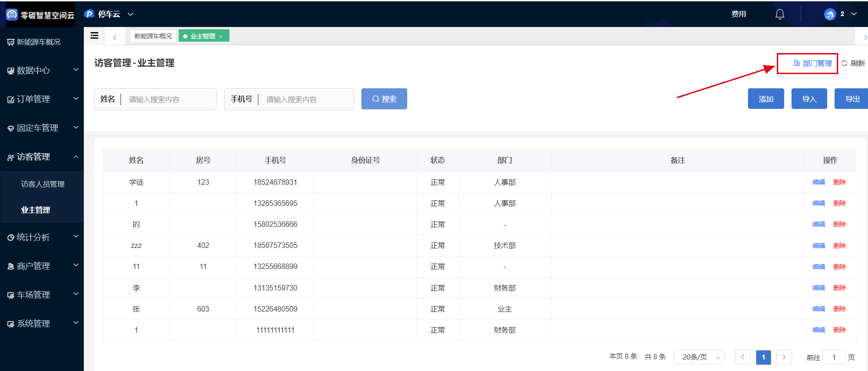
Task: Click the 导出 button
Action: (852, 99)
